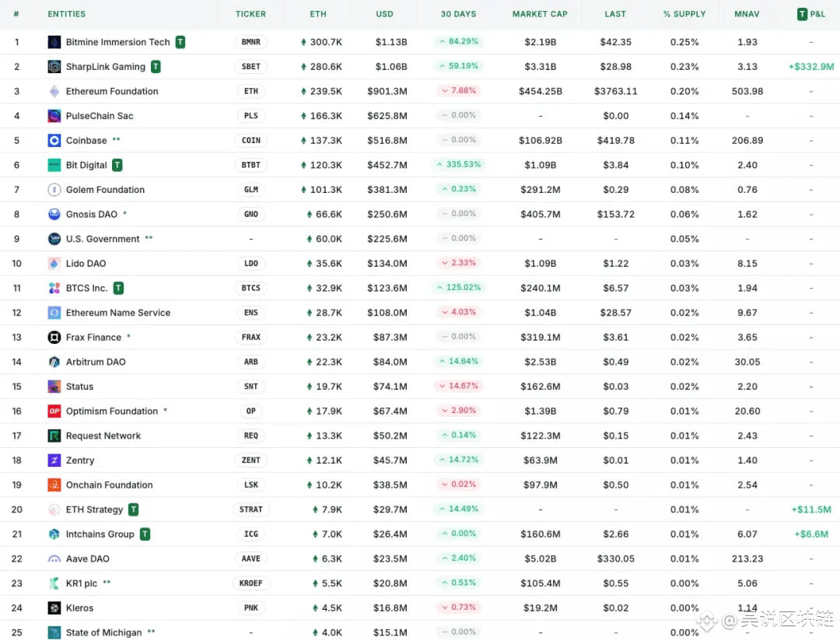Viewport: 840px width, 641px height.
Task: Click the Request Network logo icon
Action: point(54,436)
